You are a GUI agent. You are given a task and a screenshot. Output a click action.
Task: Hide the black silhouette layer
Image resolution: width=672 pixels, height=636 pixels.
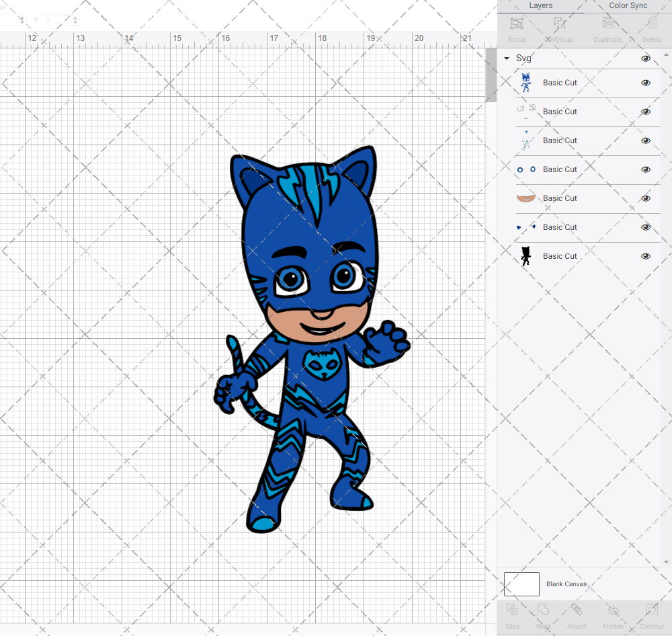[646, 256]
